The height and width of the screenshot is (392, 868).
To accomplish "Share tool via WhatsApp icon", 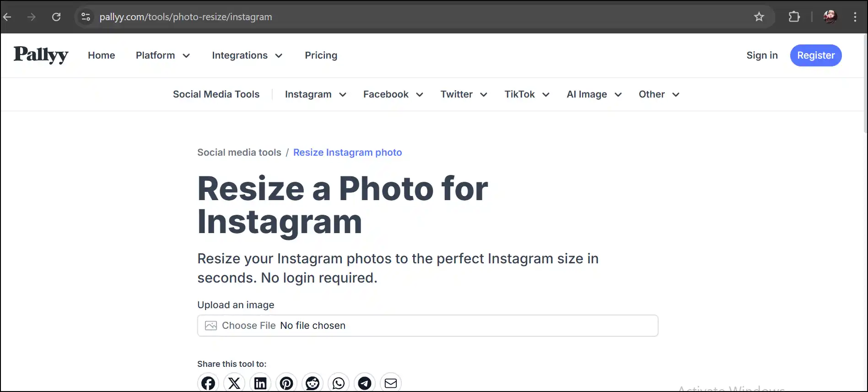I will pos(339,383).
